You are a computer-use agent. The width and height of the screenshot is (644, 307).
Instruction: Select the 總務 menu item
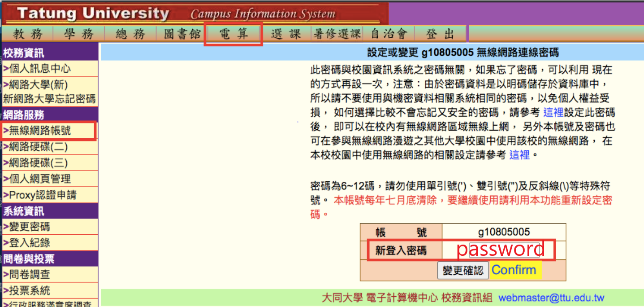130,34
